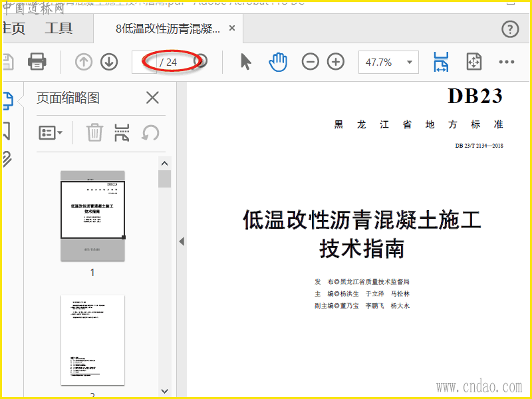Go to next page arrow
This screenshot has height=399, width=532.
[109, 62]
